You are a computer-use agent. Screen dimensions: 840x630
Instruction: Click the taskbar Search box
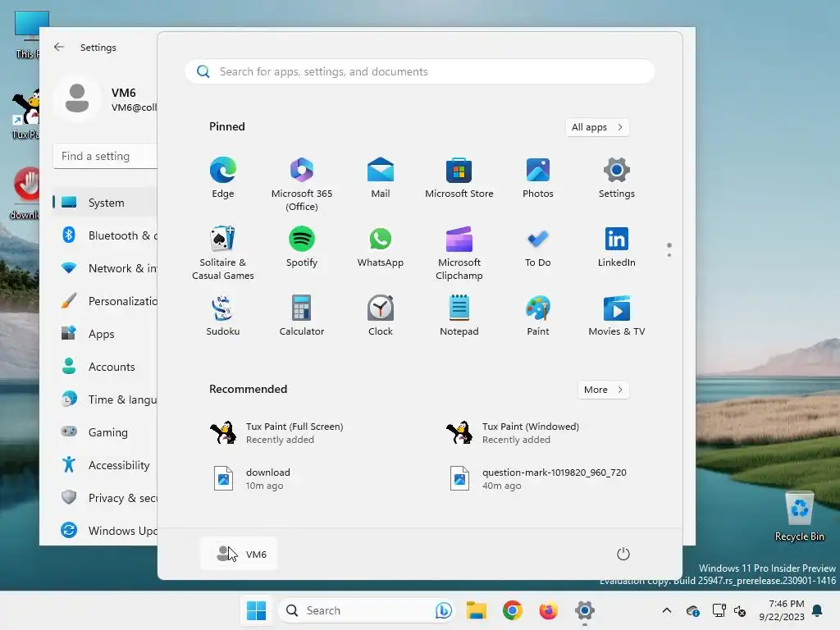[x=367, y=610]
